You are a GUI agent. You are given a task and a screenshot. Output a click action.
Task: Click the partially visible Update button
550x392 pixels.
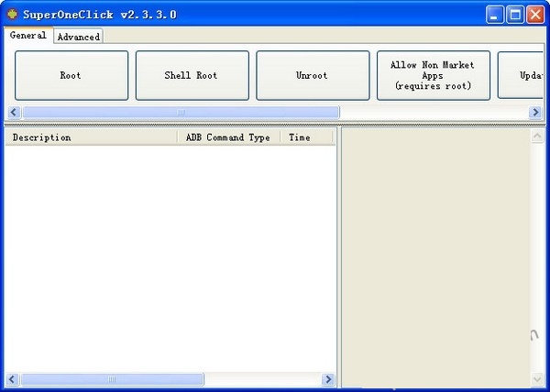[520, 75]
